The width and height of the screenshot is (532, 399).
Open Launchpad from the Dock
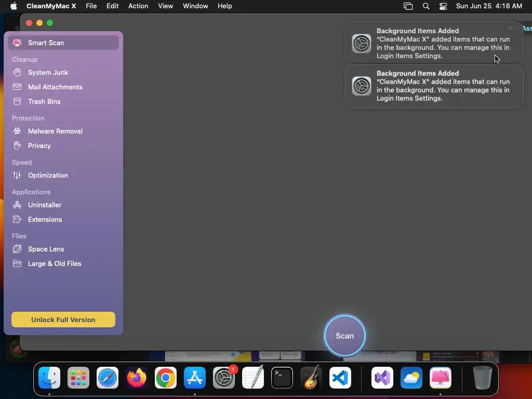(78, 378)
